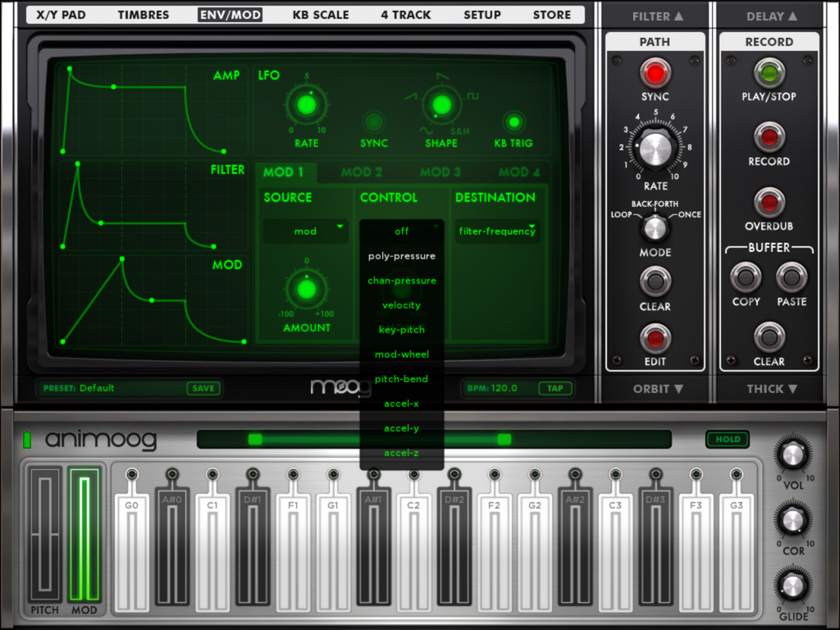
Task: Click the G1 key
Action: (x=333, y=552)
